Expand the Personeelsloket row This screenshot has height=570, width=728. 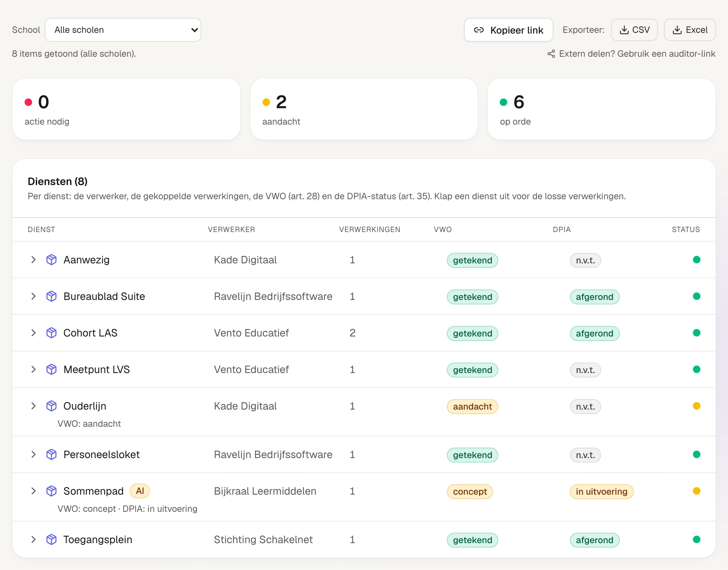coord(33,455)
